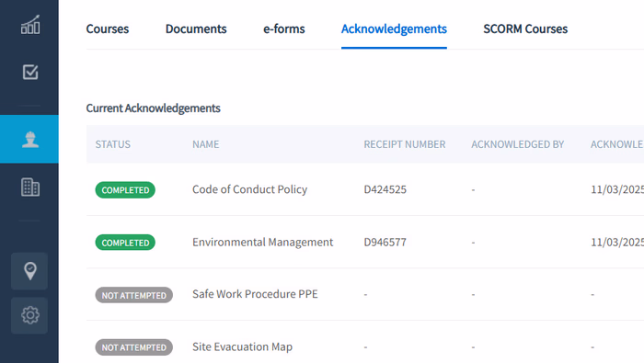Go to the SCORM Courses tab
Viewport: 644px width, 363px height.
[x=525, y=28]
